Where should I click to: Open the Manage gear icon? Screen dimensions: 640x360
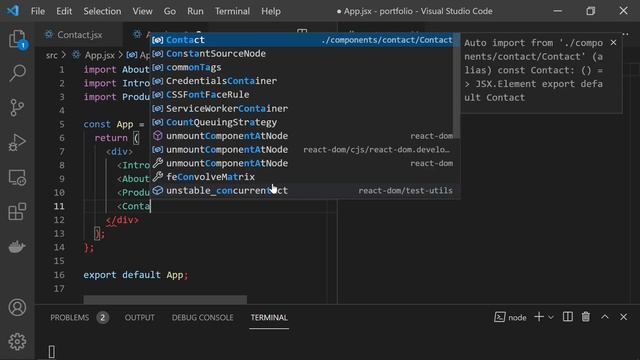(17, 341)
